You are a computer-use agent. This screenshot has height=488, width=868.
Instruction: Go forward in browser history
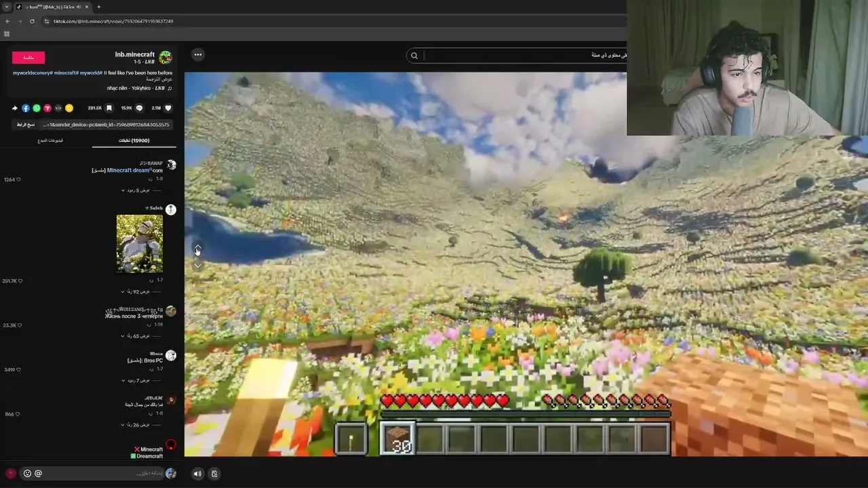pyautogui.click(x=20, y=21)
